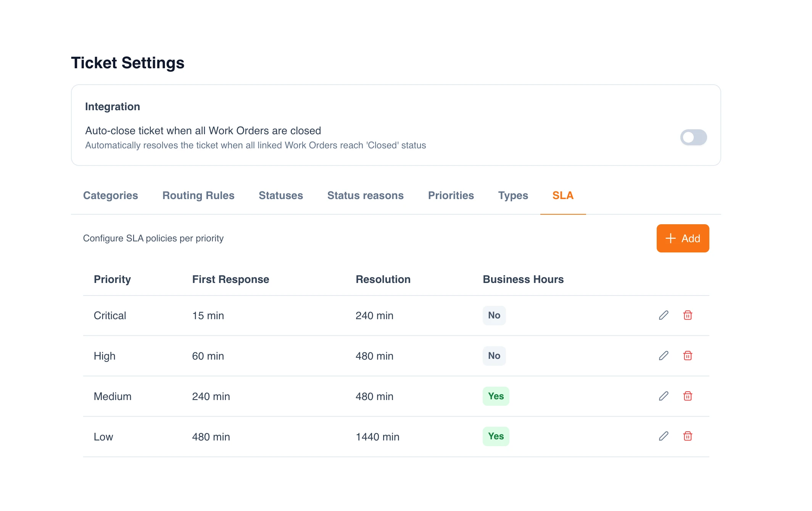Go to the Statuses tab

pyautogui.click(x=281, y=196)
